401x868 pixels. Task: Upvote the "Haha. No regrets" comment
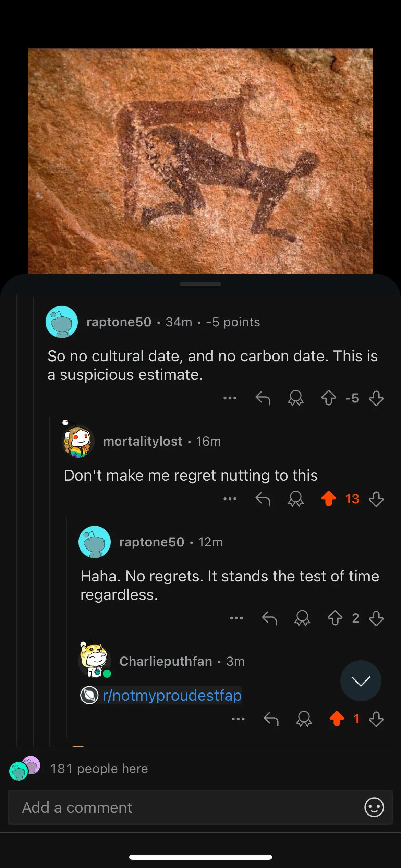point(335,618)
